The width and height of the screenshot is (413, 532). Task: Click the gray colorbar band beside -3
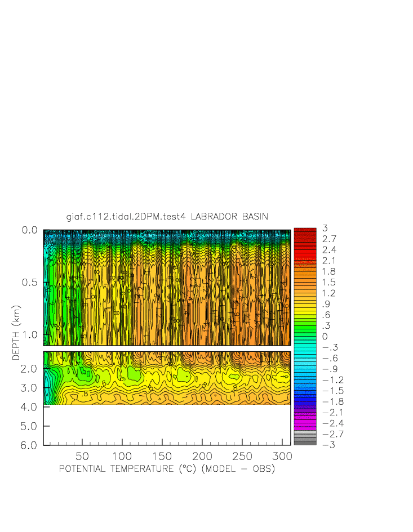click(x=305, y=444)
